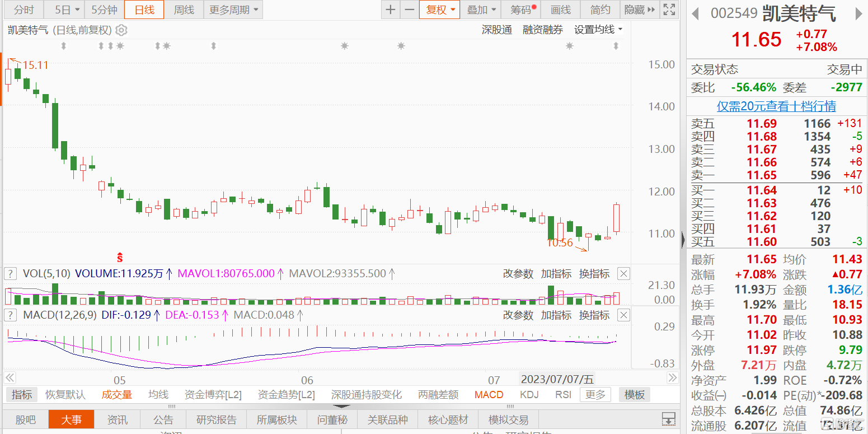
Task: Select 日线 daily chart tab
Action: click(x=144, y=10)
